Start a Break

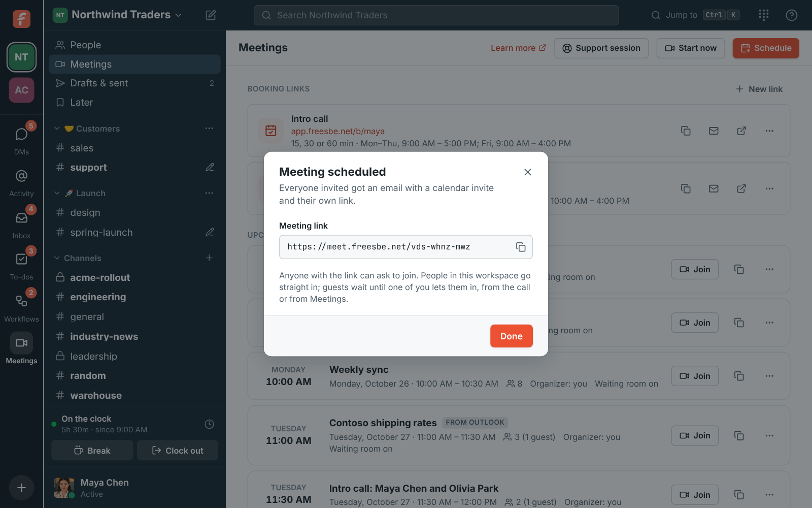tap(92, 451)
